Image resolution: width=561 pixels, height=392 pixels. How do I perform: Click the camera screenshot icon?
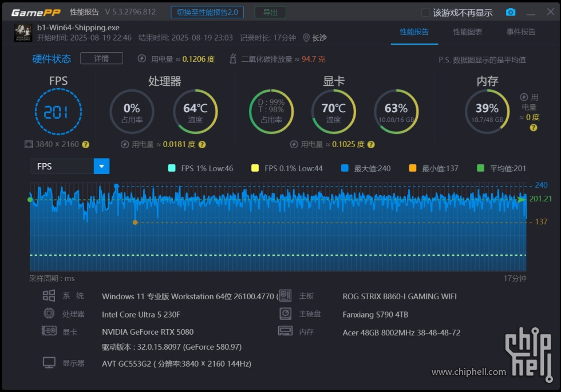511,12
